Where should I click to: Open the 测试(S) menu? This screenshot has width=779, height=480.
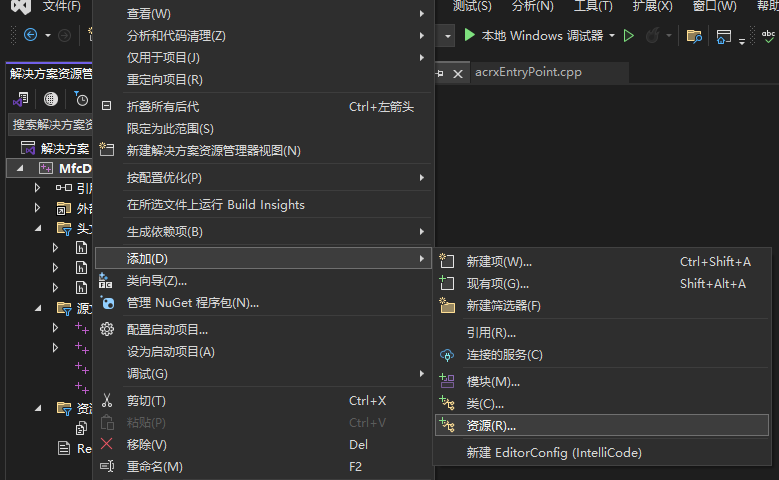(472, 6)
